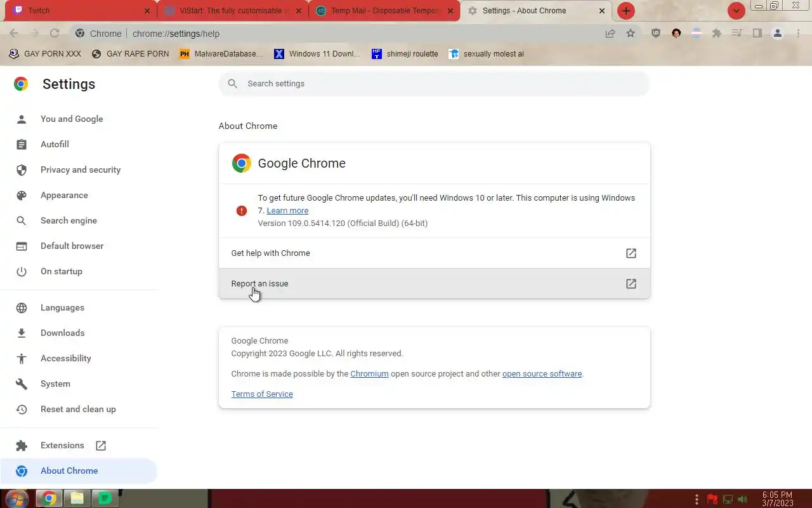Viewport: 812px width, 508px height.
Task: Open the volume speaker tray icon
Action: click(742, 499)
